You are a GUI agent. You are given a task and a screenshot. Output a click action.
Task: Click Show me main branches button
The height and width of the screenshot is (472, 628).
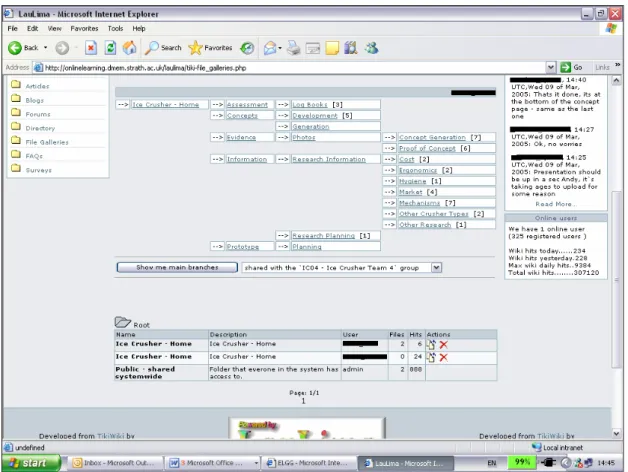177,268
